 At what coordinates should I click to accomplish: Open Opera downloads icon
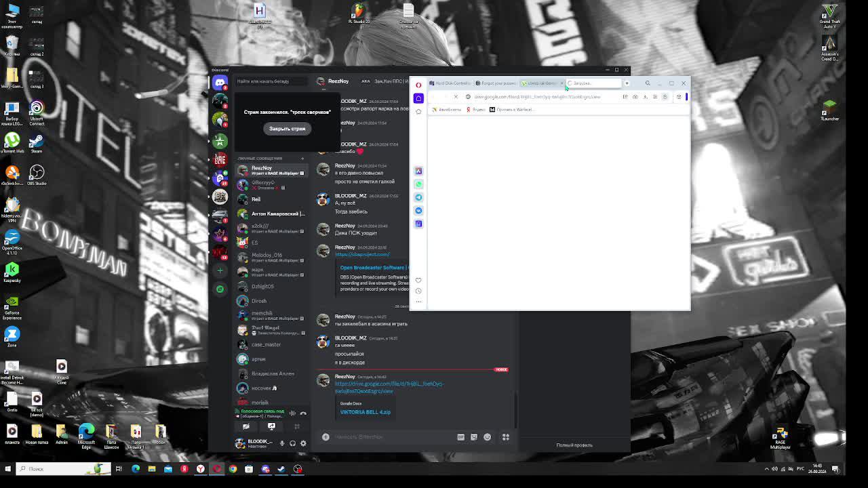pyautogui.click(x=645, y=97)
